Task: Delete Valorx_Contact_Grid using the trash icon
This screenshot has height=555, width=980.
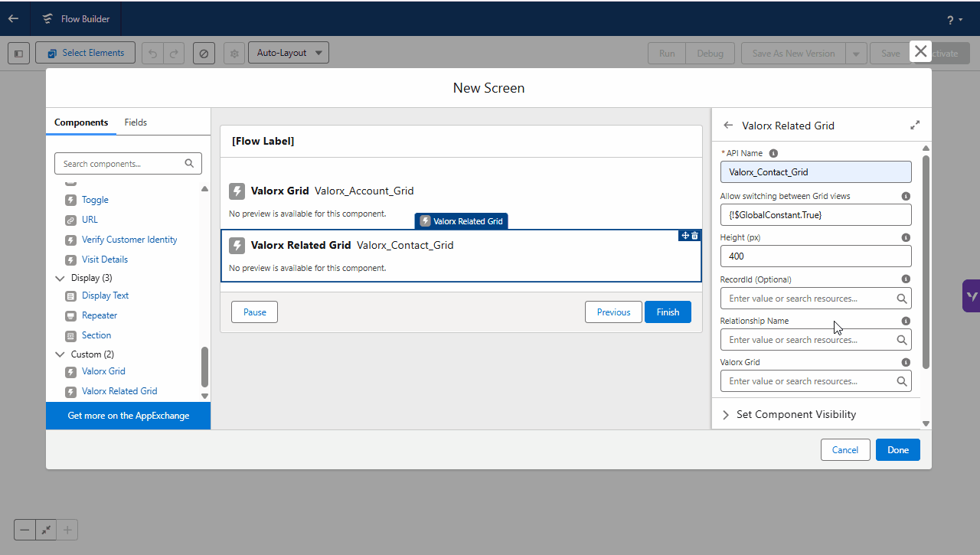Action: tap(695, 236)
